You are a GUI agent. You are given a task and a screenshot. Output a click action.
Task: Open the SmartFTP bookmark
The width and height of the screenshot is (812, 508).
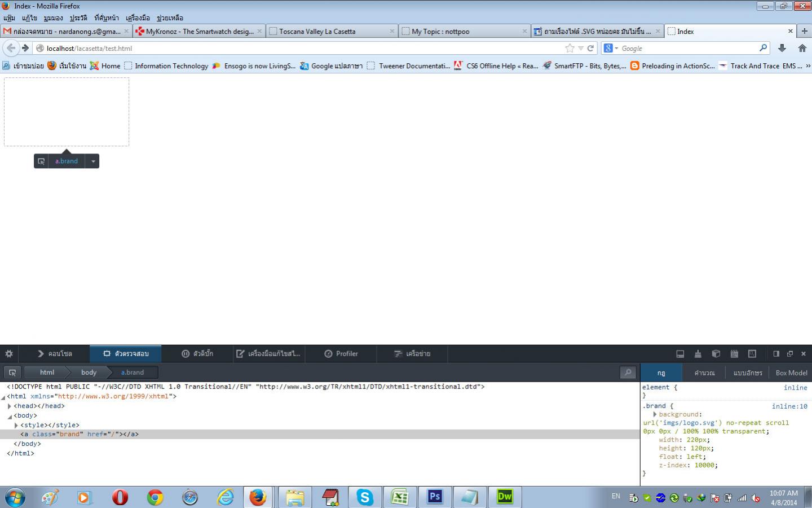[584, 66]
